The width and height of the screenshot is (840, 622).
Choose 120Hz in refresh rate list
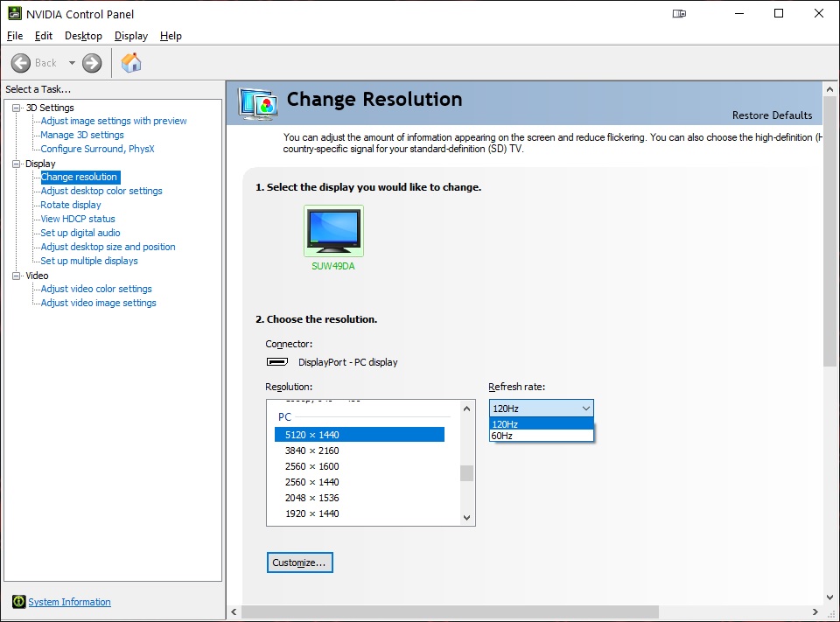(x=541, y=423)
